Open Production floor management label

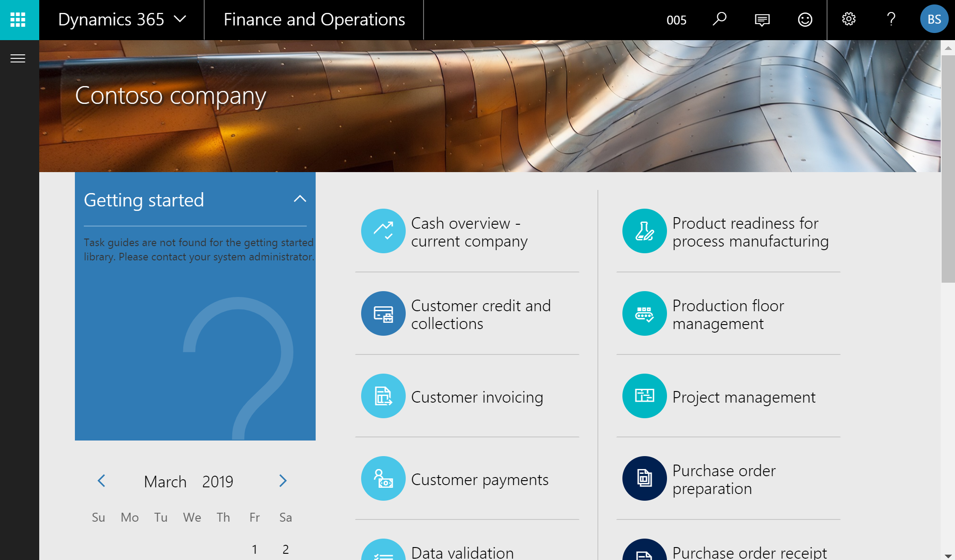click(728, 314)
